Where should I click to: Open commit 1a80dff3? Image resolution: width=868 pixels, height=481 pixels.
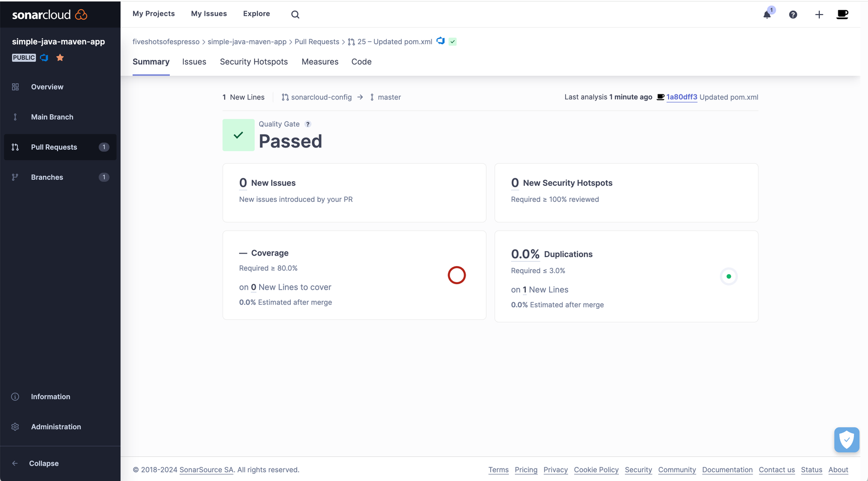point(682,97)
